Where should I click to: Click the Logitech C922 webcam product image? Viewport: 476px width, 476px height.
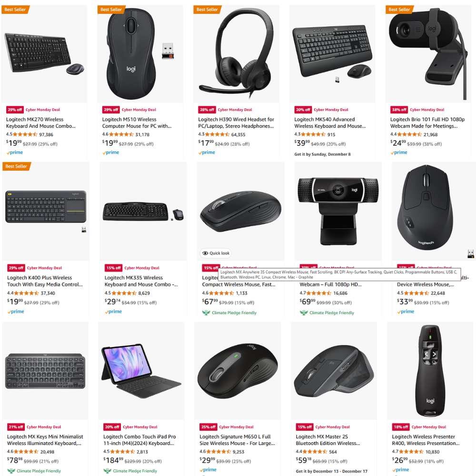click(338, 211)
